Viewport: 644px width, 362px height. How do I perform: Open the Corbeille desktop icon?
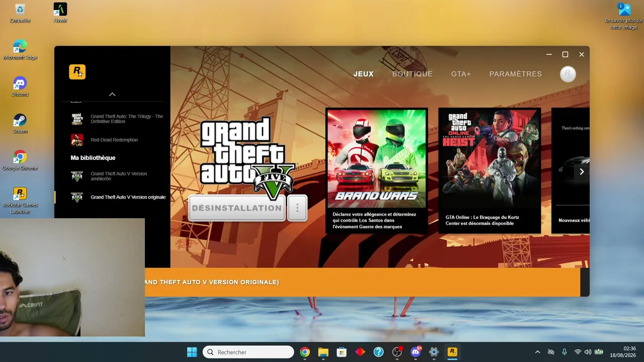pos(20,13)
